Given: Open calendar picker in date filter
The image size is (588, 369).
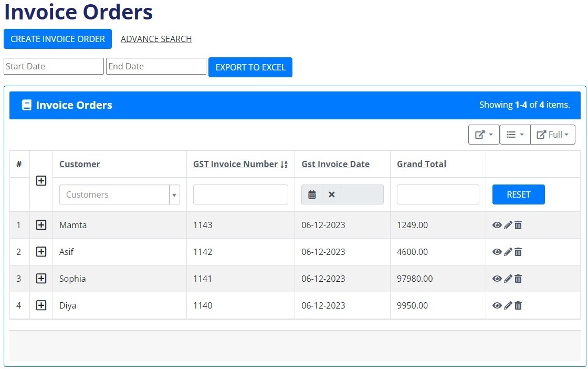Looking at the screenshot, I should pos(312,194).
